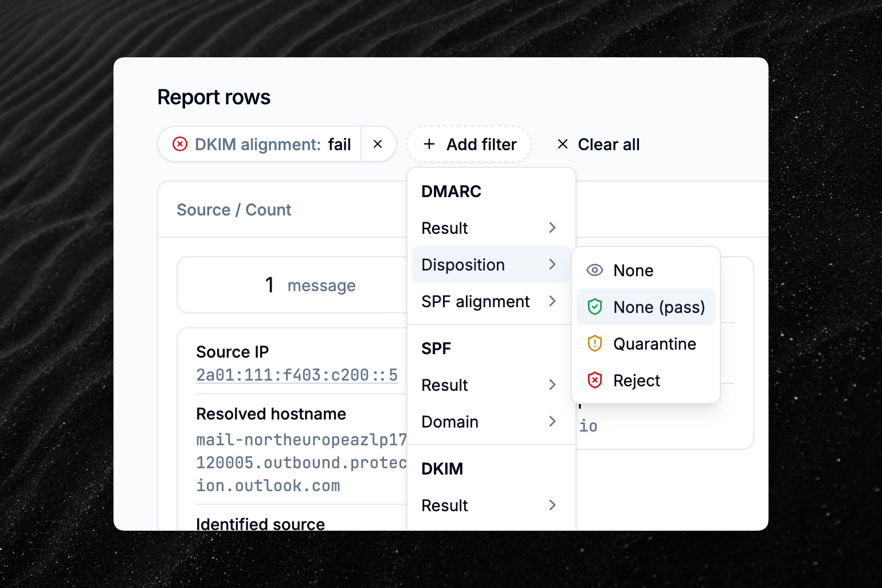Select the orange shield icon for Quarantine
The width and height of the screenshot is (882, 588).
point(595,343)
